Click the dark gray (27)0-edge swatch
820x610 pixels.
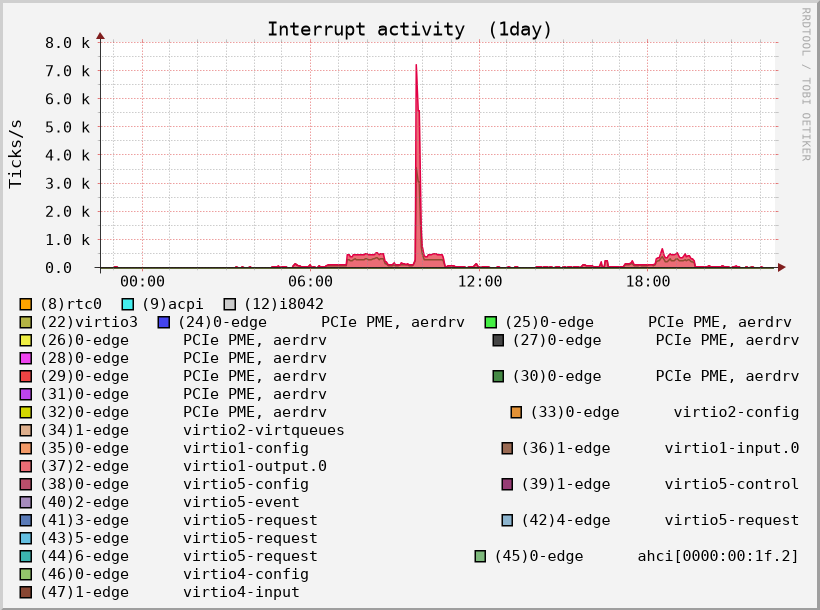[x=498, y=340]
